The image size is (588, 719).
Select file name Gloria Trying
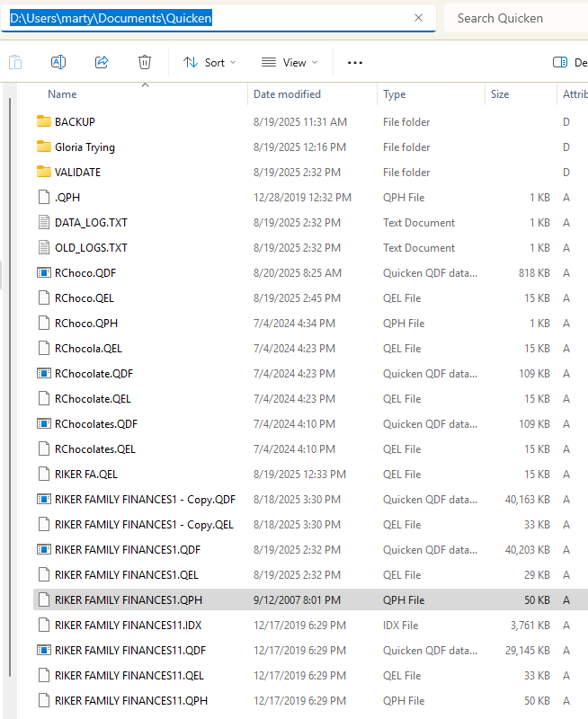85,147
